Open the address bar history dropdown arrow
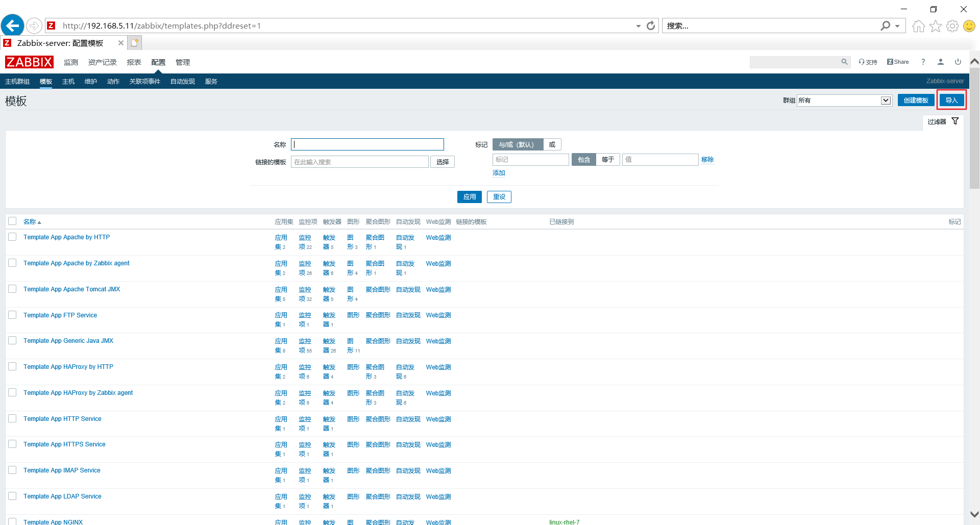This screenshot has height=525, width=980. tap(638, 26)
